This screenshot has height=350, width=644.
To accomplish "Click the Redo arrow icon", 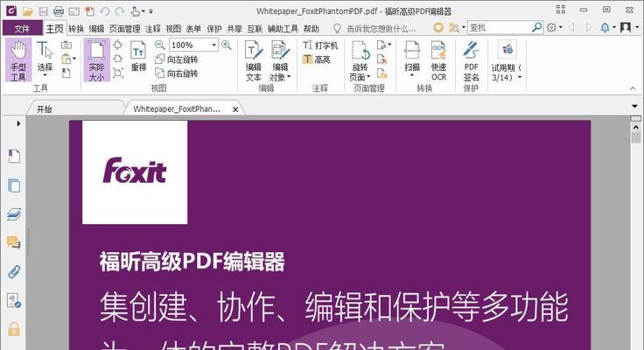I will point(120,11).
